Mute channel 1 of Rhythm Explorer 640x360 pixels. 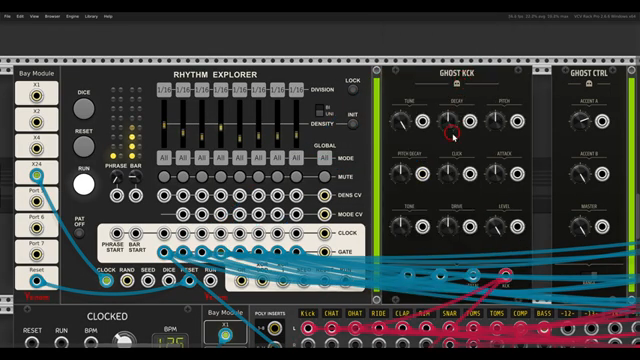tap(164, 177)
